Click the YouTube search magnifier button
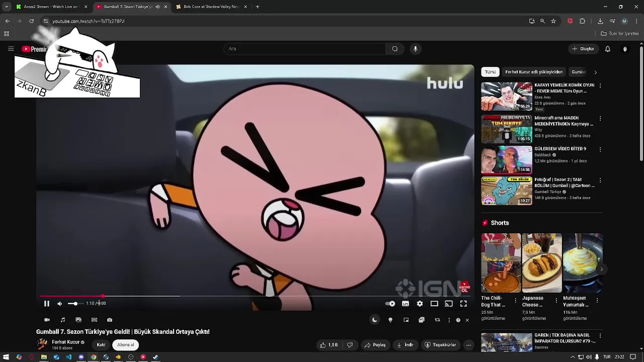 click(x=395, y=49)
